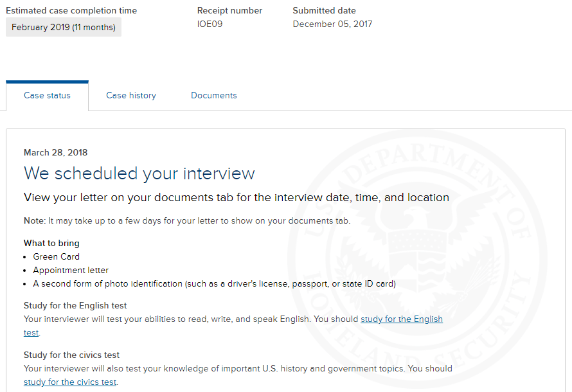Click the Estimated case completion time label
Screen dimensions: 572x392
71,10
